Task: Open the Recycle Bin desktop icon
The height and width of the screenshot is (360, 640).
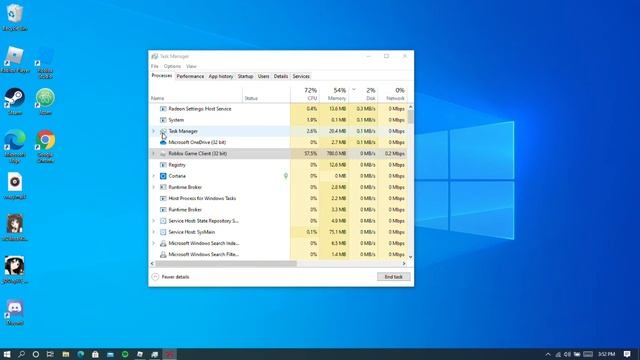Action: point(15,17)
